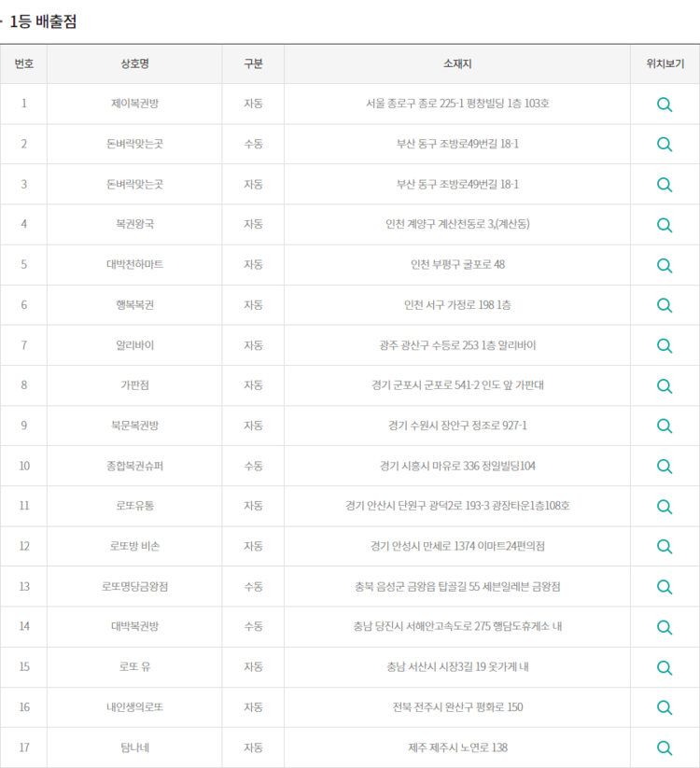Click the 구분 column header
700x768 pixels.
click(253, 63)
